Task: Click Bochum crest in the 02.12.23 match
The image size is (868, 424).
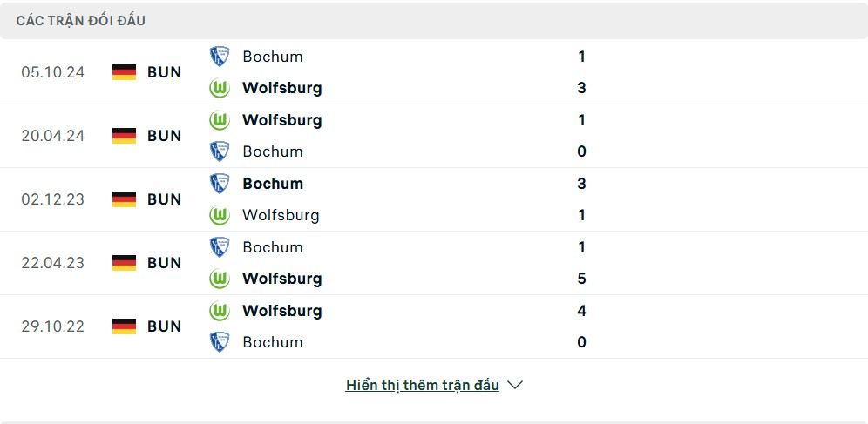Action: [x=219, y=184]
